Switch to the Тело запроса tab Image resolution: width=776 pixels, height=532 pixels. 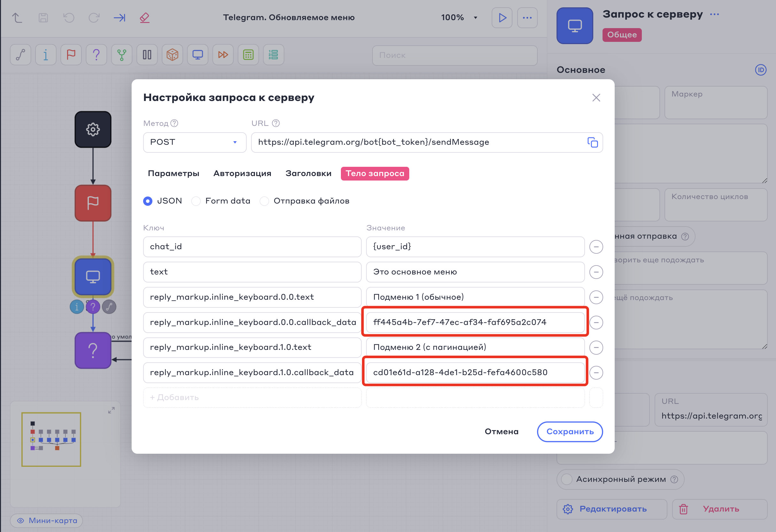[375, 174]
